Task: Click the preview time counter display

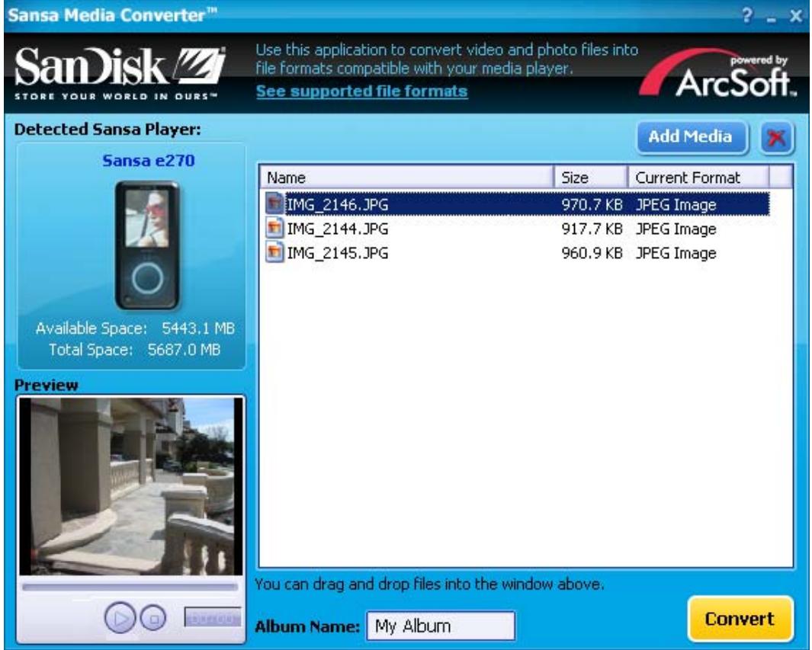Action: click(x=212, y=617)
